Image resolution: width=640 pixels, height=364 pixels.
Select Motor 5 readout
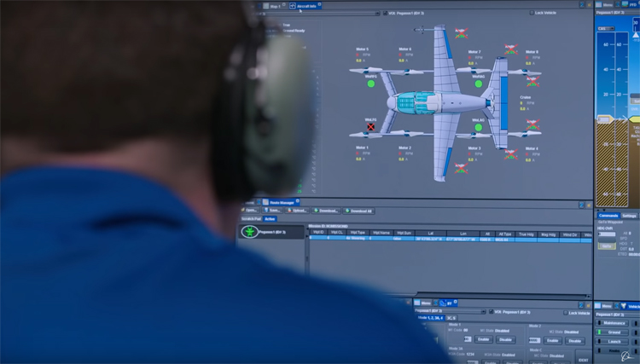point(362,55)
